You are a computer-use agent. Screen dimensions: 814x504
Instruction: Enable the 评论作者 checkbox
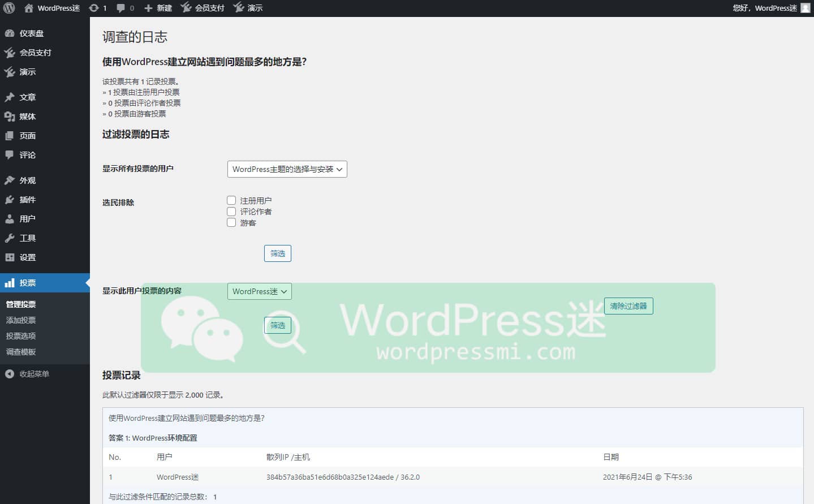point(231,211)
